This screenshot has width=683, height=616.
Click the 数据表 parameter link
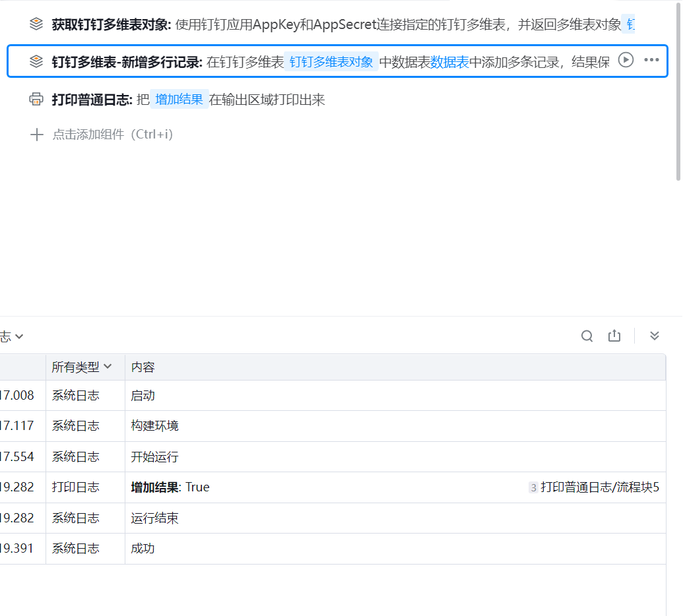(449, 62)
